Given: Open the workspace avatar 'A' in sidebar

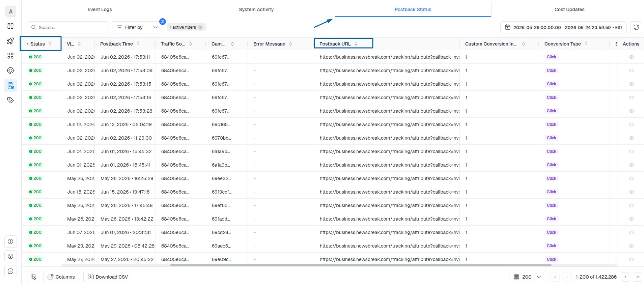Looking at the screenshot, I should point(11,11).
